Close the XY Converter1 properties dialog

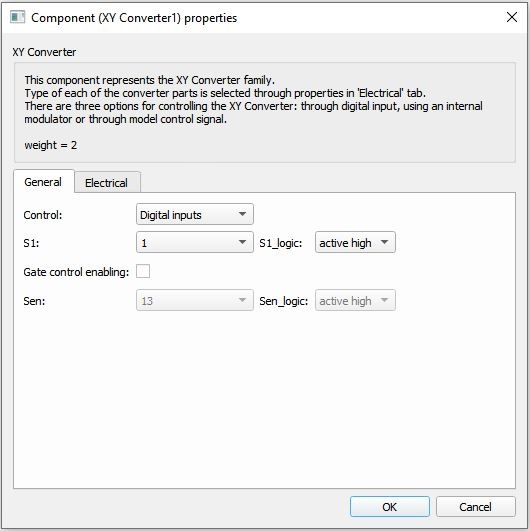[512, 17]
